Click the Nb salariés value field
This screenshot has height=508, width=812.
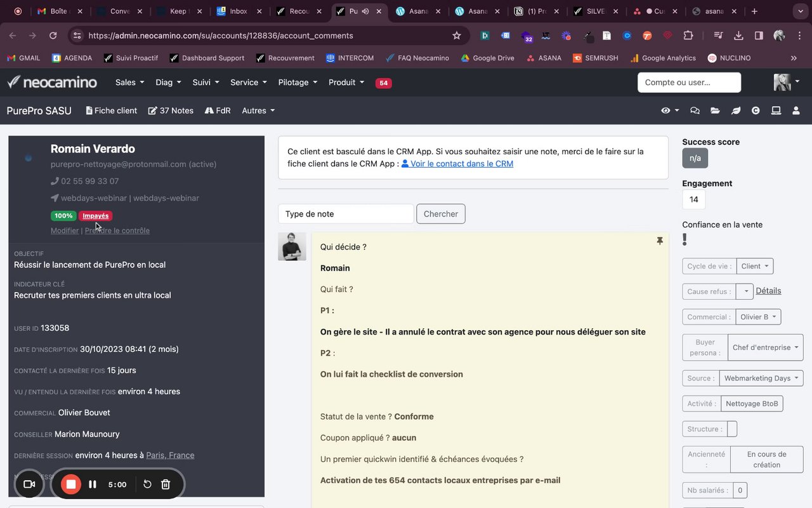[740, 490]
